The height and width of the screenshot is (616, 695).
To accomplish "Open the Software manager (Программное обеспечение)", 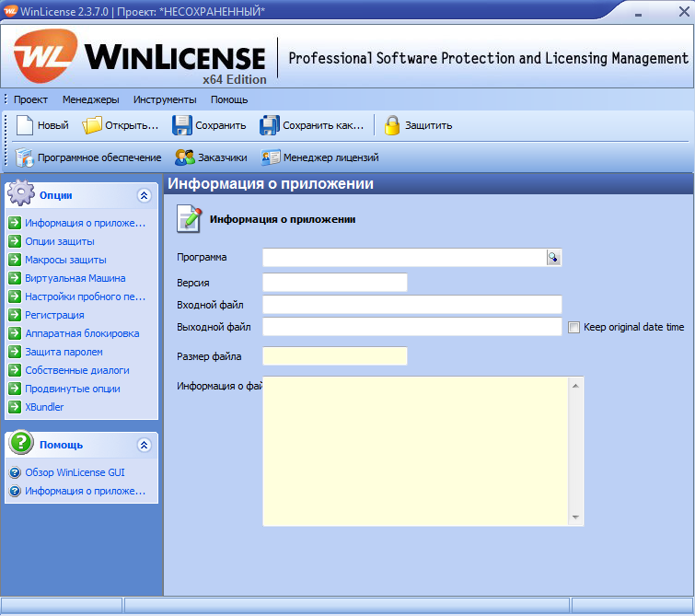I will (24, 157).
